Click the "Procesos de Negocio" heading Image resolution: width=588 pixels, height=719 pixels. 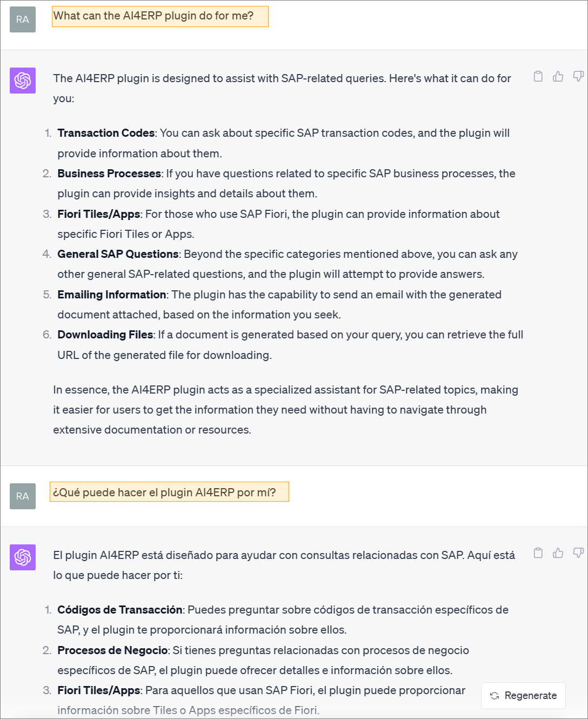pyautogui.click(x=112, y=650)
